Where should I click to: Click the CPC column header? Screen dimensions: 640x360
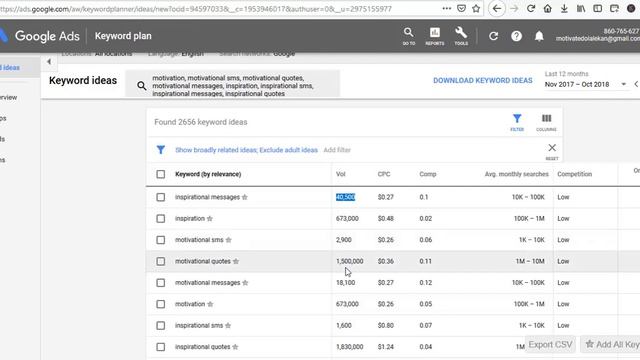(x=384, y=174)
